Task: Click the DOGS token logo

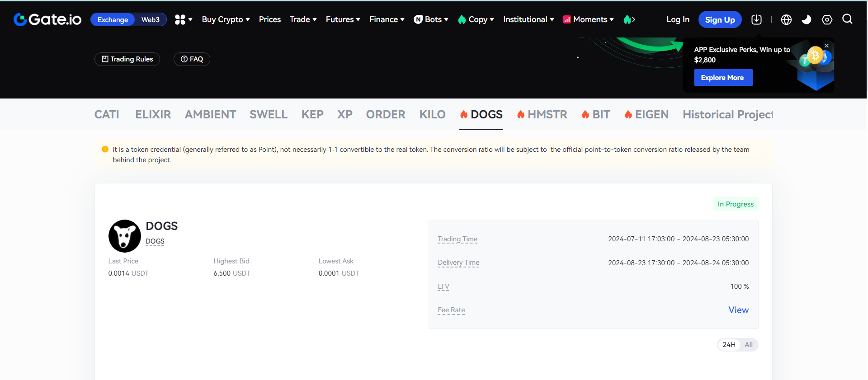Action: [124, 236]
